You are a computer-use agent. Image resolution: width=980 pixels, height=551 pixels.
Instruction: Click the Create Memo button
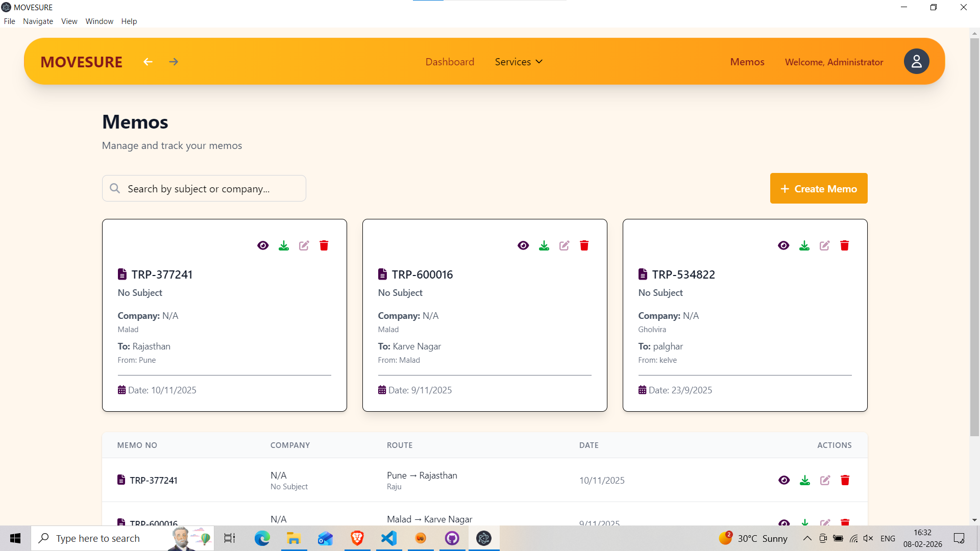pos(818,188)
